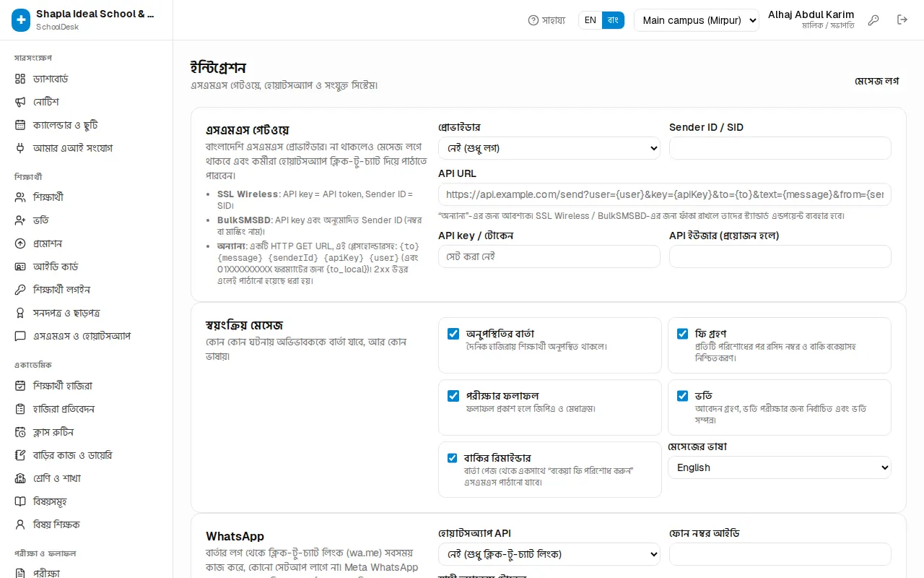This screenshot has width=924, height=578.
Task: Click the এসএমএস ও হোয়াটসঅ্যাপ chat icon
Action: (x=20, y=336)
